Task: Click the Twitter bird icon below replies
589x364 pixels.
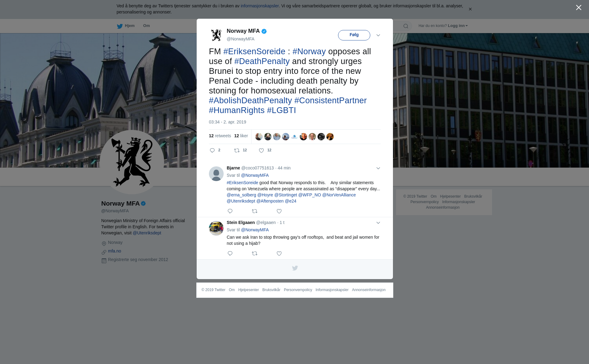Action: point(295,268)
